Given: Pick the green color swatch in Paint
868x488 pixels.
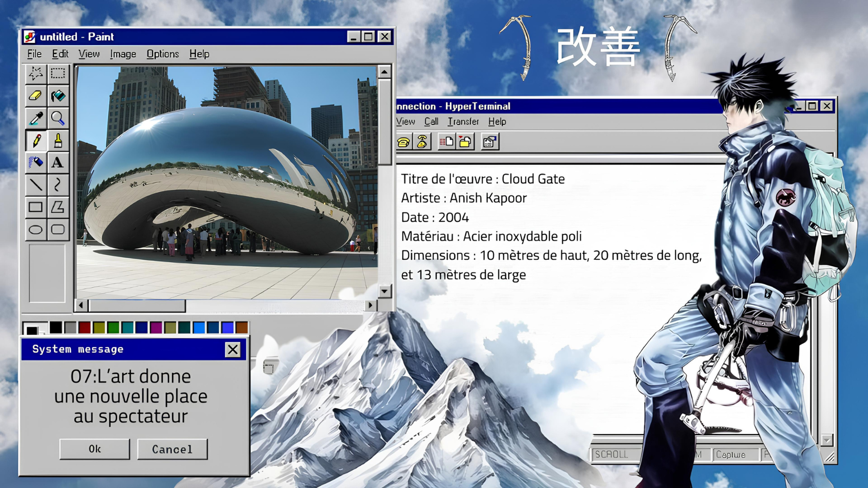Looking at the screenshot, I should (x=113, y=328).
